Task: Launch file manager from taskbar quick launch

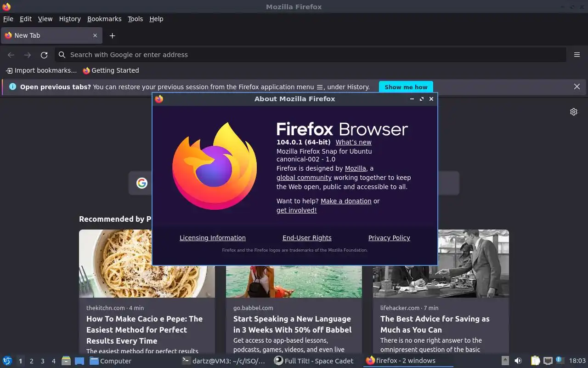Action: [66, 361]
